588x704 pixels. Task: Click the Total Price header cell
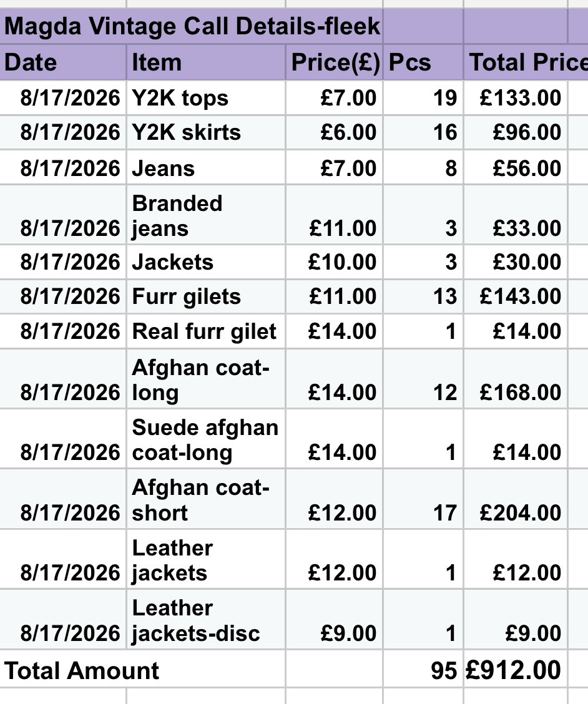pyautogui.click(x=526, y=62)
